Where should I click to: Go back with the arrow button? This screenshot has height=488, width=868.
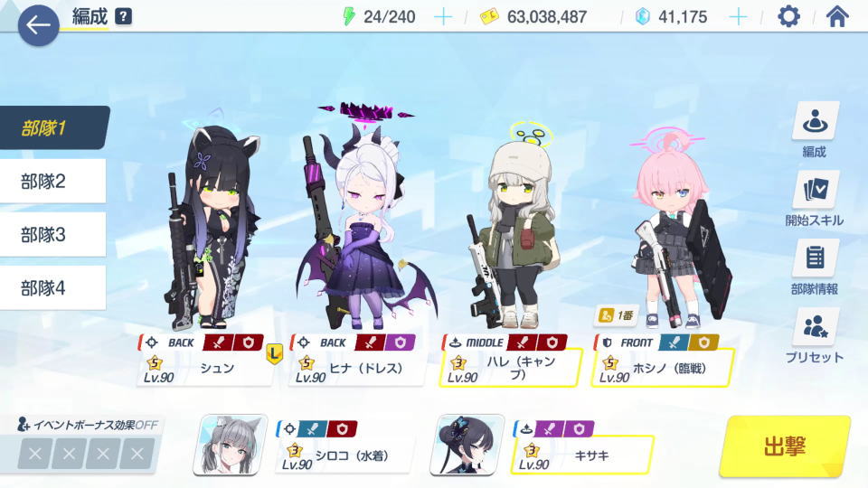[x=38, y=25]
